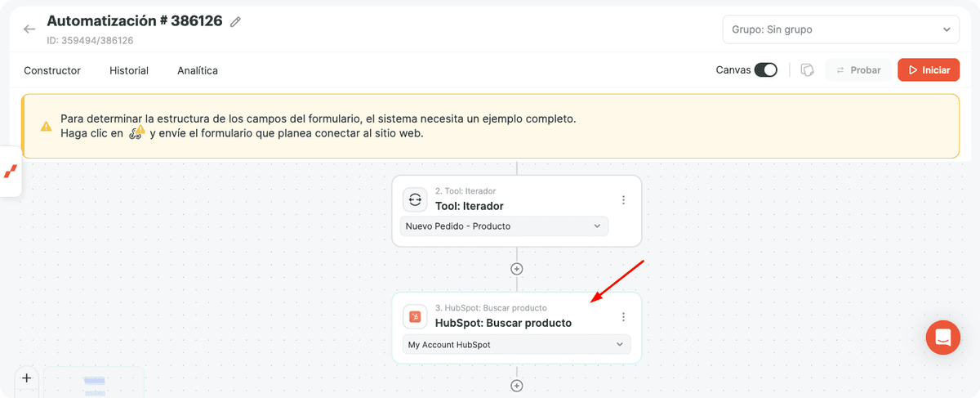The height and width of the screenshot is (398, 980).
Task: Open the Historial tab
Action: click(x=129, y=70)
